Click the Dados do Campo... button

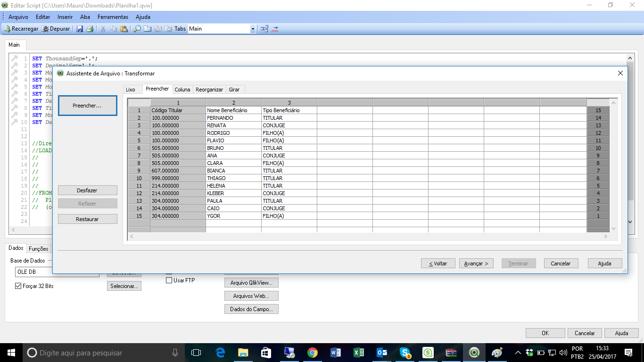point(251,309)
